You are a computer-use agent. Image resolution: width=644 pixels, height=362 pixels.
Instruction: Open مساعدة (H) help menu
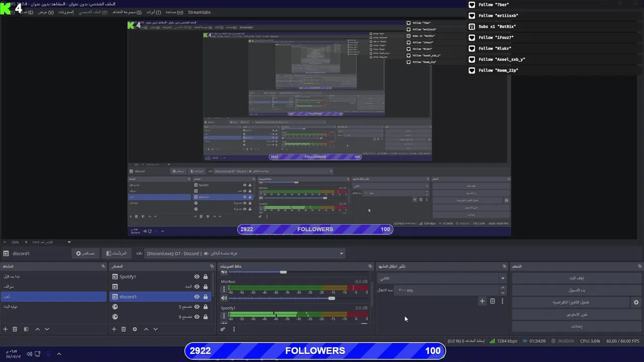pyautogui.click(x=174, y=12)
